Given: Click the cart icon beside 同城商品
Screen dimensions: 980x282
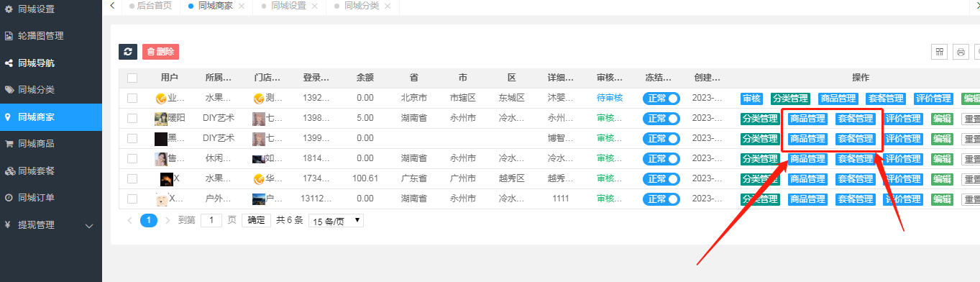Looking at the screenshot, I should click(x=9, y=144).
